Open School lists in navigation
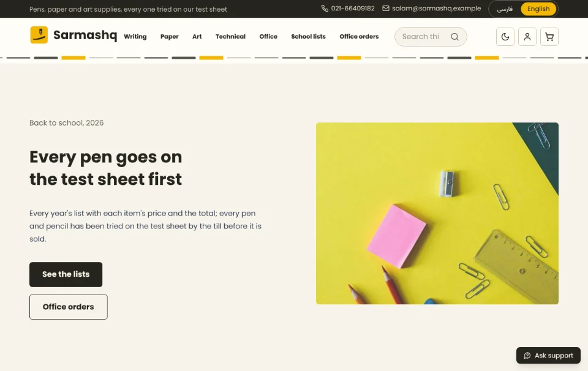This screenshot has width=588, height=371. click(308, 37)
